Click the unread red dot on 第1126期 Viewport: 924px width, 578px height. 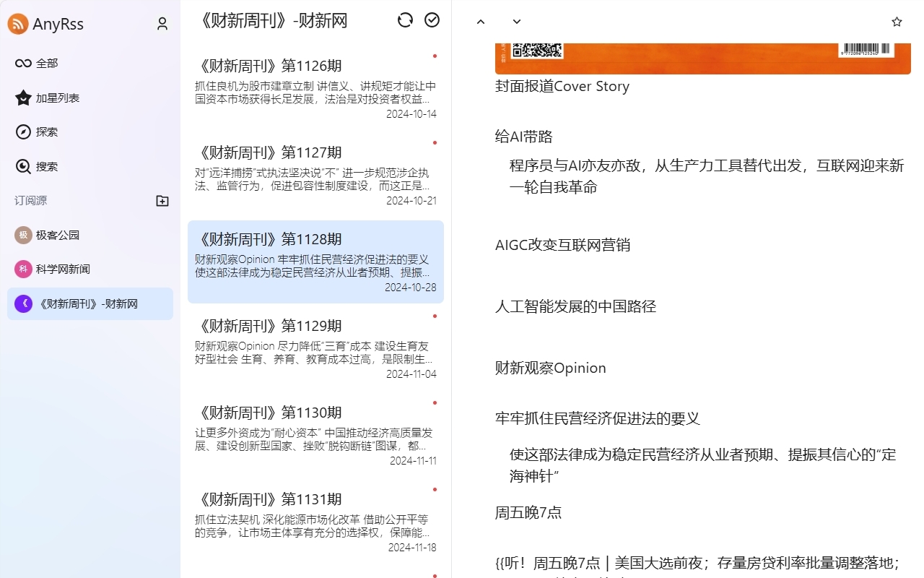[x=435, y=56]
